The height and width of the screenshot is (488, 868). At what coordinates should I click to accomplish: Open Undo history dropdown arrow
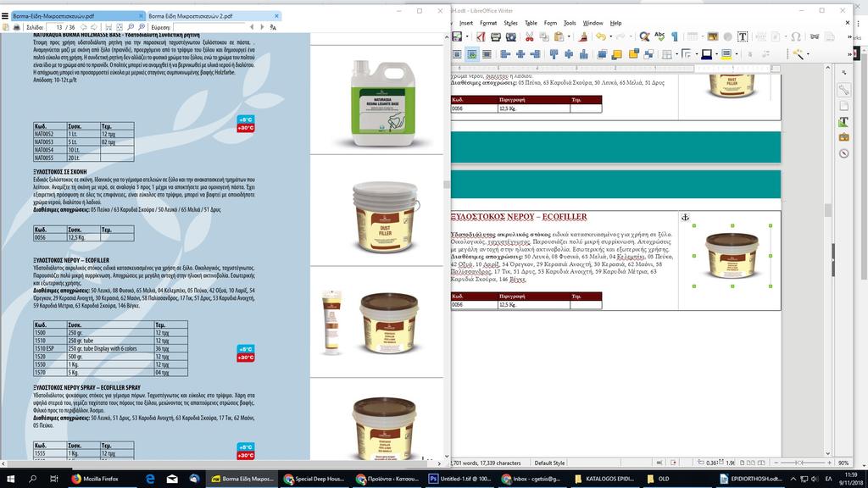tap(610, 36)
